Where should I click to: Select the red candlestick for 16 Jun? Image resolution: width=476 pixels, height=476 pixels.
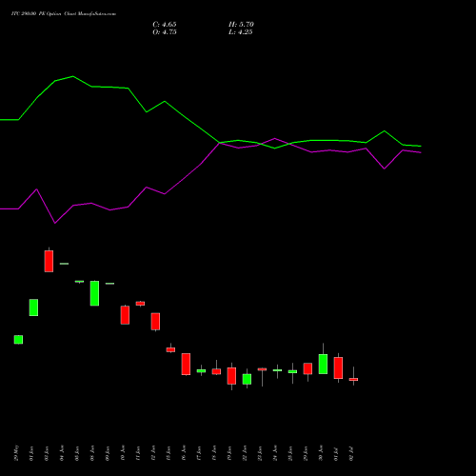coord(186,364)
